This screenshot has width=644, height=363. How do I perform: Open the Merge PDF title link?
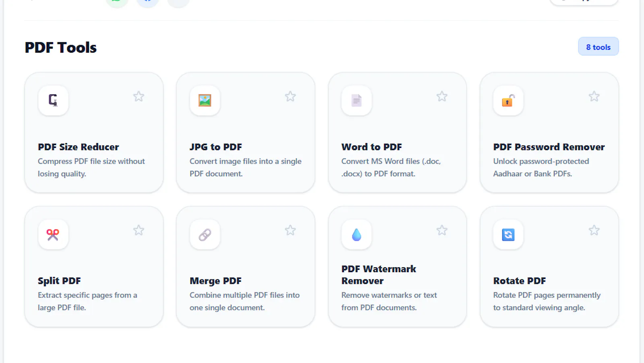tap(215, 281)
